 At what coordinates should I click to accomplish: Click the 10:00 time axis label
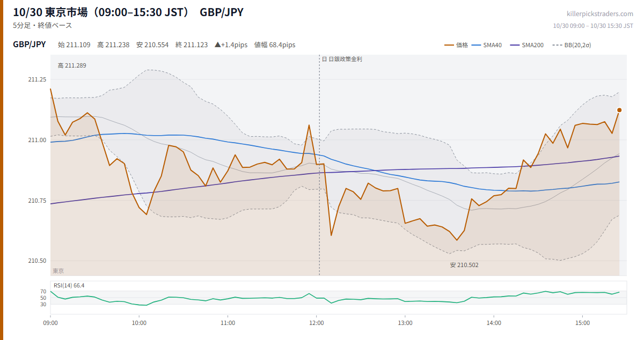(139, 323)
